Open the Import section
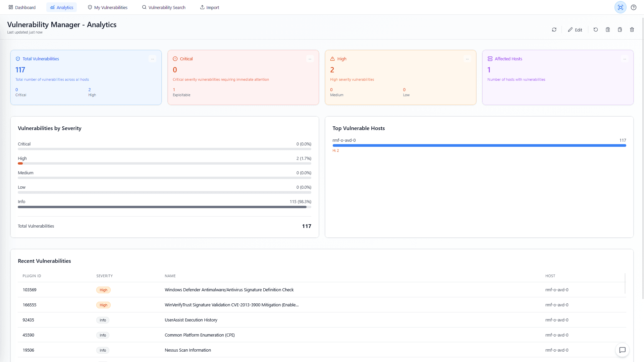The height and width of the screenshot is (362, 644). pos(209,7)
